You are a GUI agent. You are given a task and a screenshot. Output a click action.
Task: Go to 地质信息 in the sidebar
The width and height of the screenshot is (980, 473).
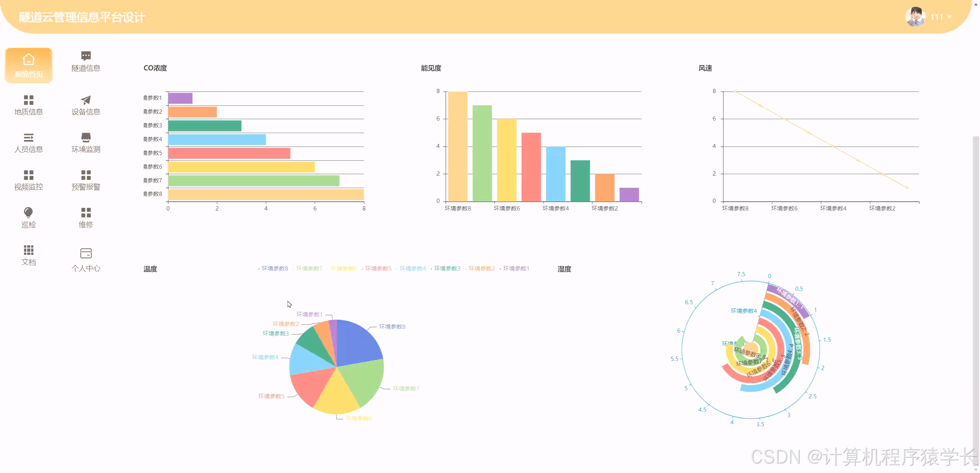point(29,105)
